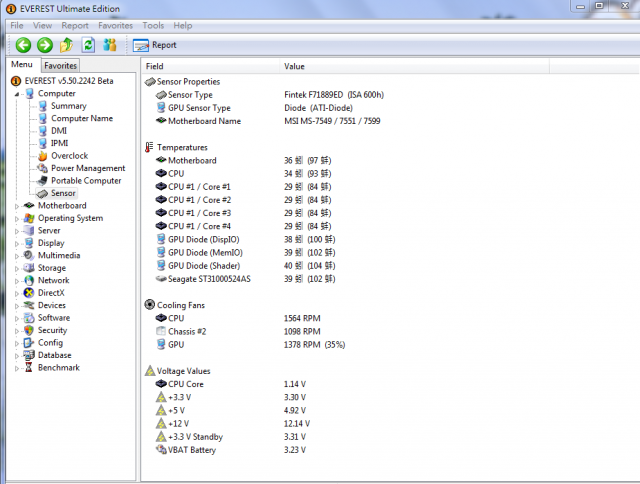Select the CPU #1 / Core #3 row
The image size is (640, 484).
point(243,213)
